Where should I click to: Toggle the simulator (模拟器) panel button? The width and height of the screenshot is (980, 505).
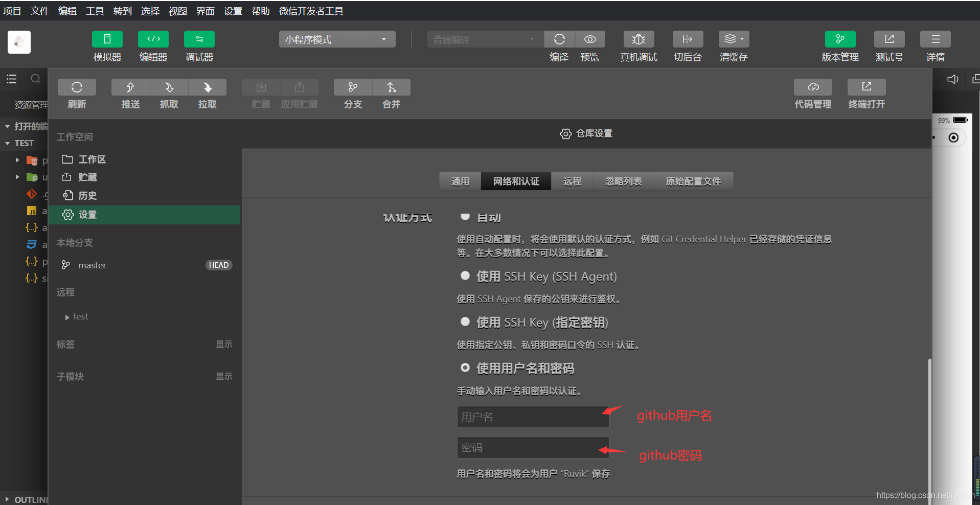107,39
